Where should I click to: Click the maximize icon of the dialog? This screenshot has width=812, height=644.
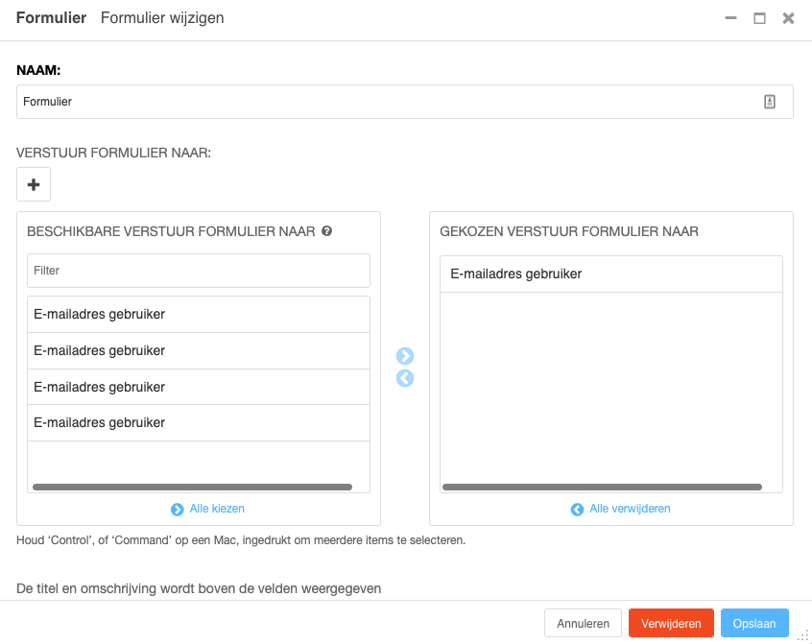[759, 17]
